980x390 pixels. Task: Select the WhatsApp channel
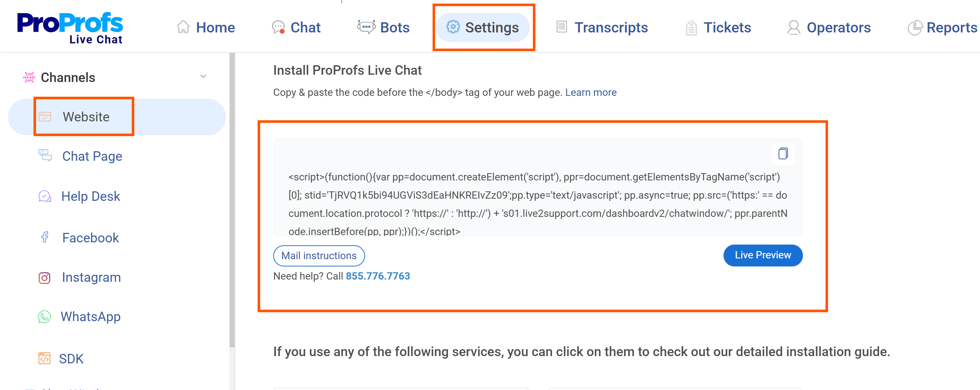[91, 317]
